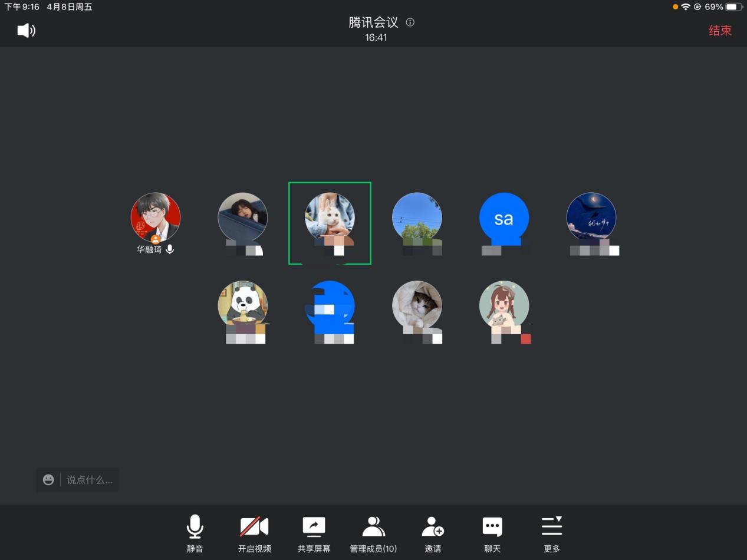Click the orange microphone-in-use indicator dot
747x560 pixels.
(676, 7)
